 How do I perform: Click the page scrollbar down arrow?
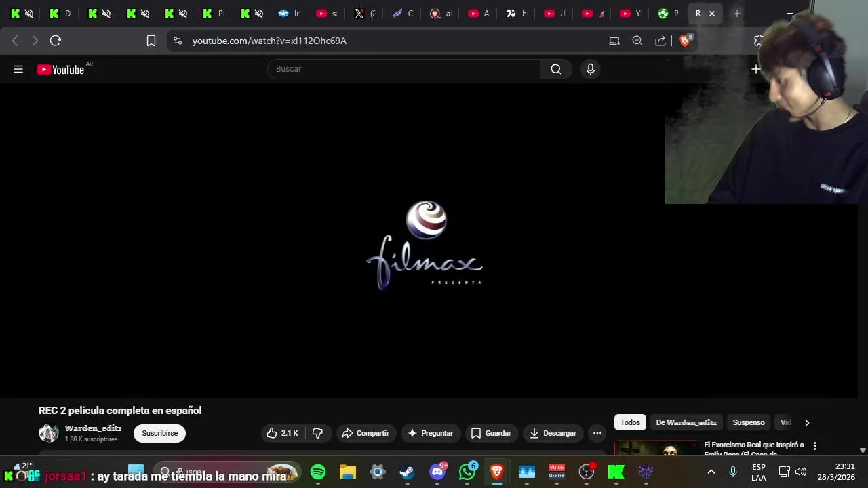point(863,450)
